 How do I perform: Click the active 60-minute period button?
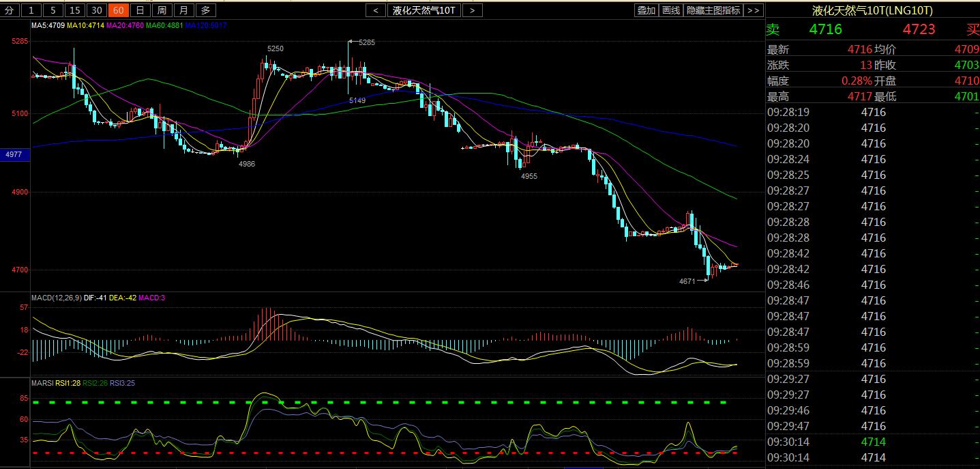click(x=119, y=10)
